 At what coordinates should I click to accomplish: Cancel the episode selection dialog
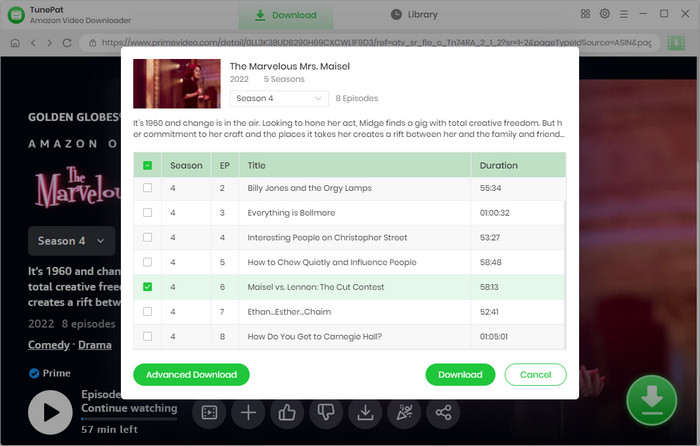[535, 375]
